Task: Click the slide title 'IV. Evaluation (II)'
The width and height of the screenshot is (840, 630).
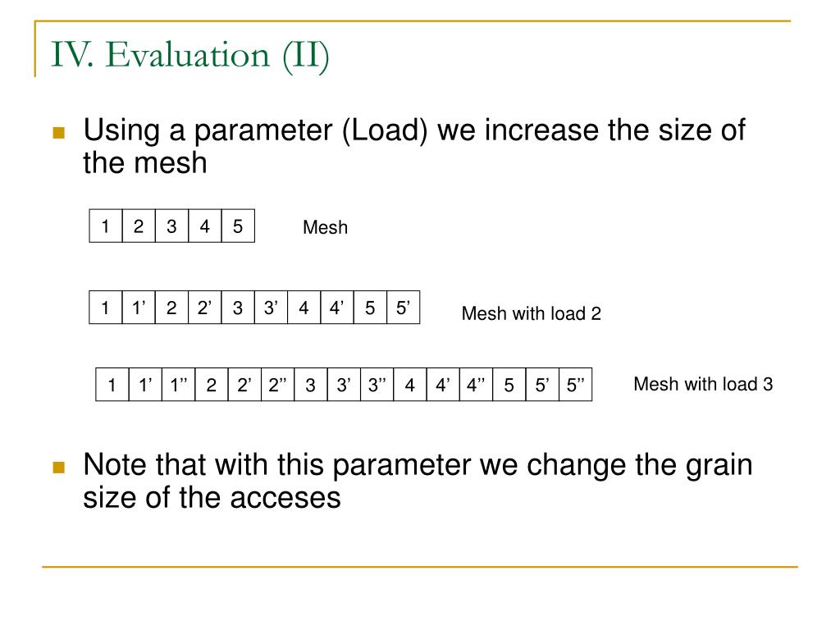Action: point(189,55)
